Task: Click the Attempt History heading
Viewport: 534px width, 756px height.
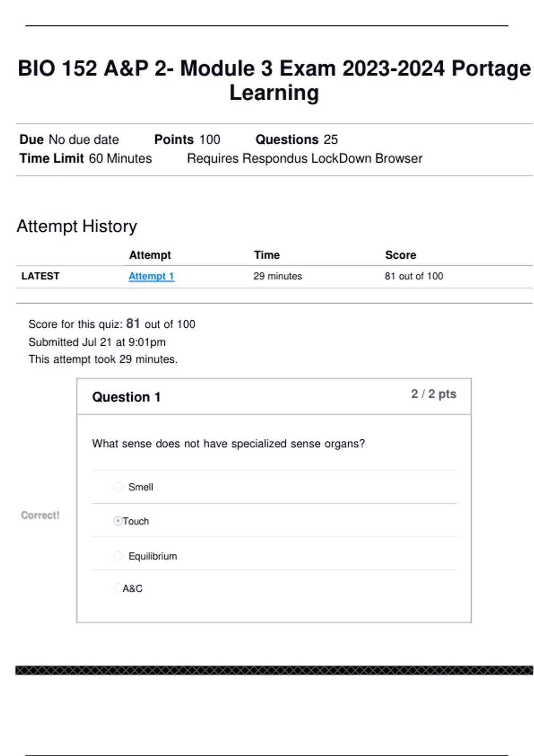Action: click(x=77, y=226)
